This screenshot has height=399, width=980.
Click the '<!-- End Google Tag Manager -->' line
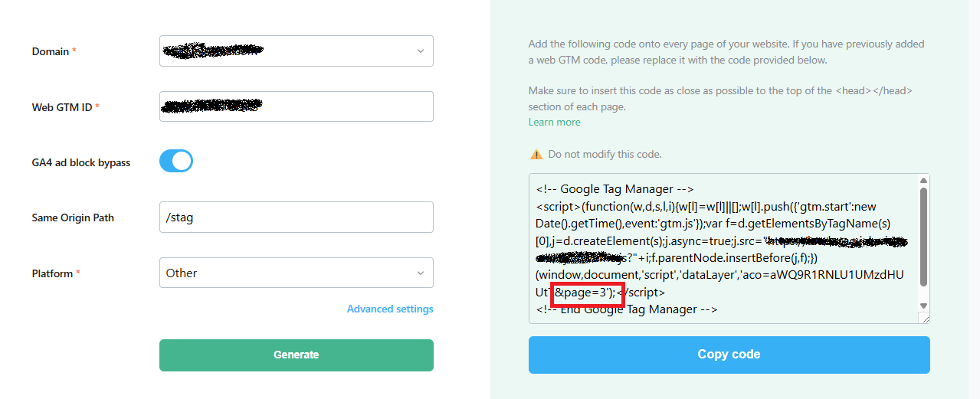627,309
